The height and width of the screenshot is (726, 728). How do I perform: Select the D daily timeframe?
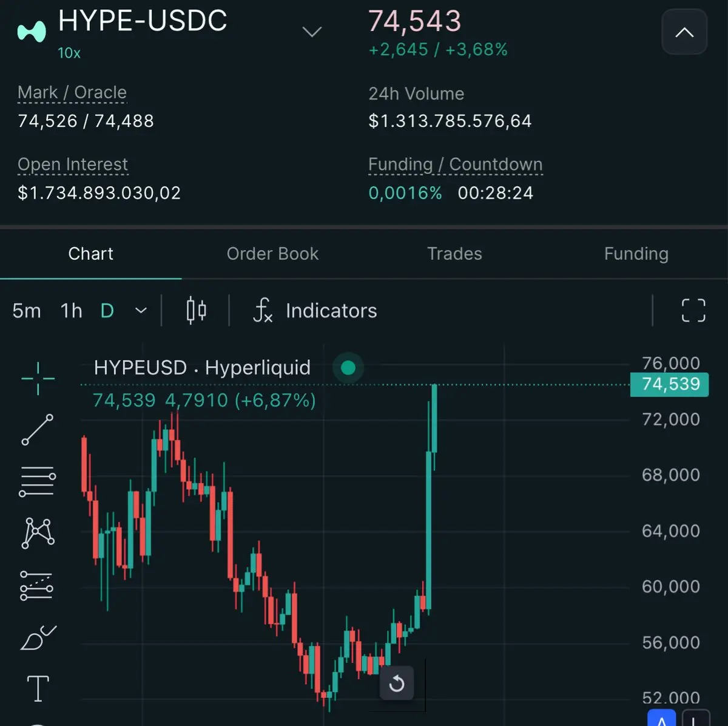point(107,311)
